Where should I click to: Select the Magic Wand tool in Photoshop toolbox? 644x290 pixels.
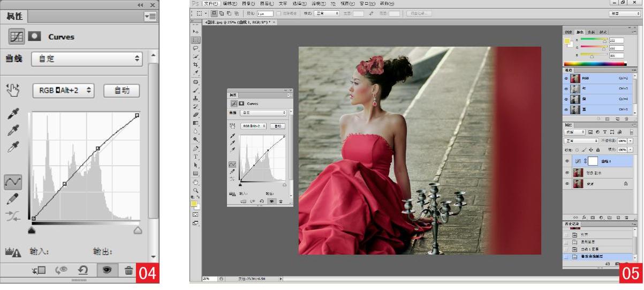coord(196,56)
